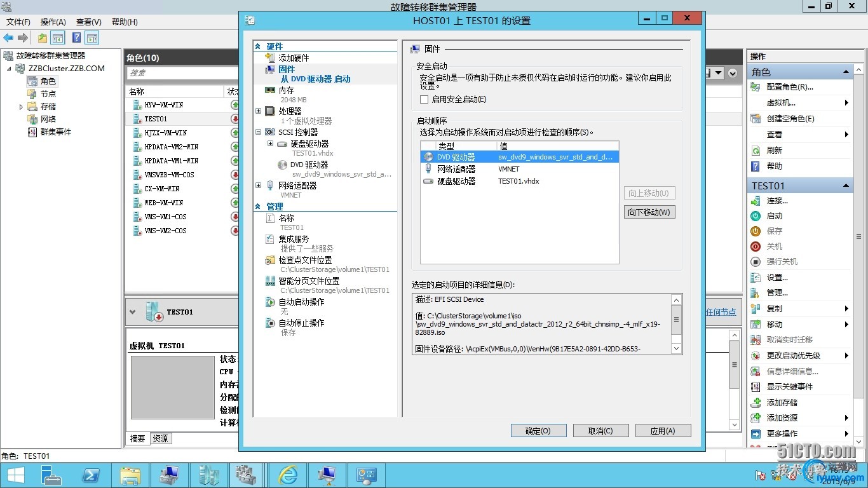
Task: Open the 复制 submenu in the actions pane
Action: [x=847, y=309]
